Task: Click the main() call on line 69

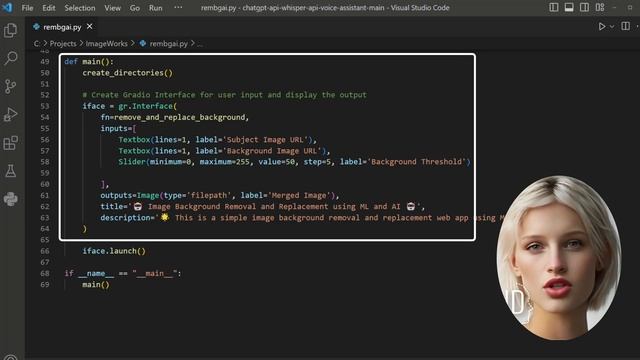Action: click(96, 284)
